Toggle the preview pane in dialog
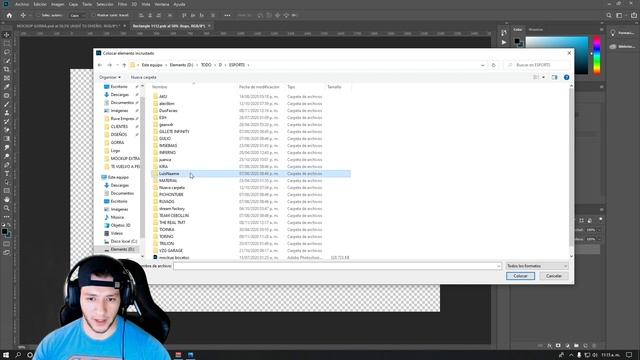The image size is (640, 360). coord(554,77)
